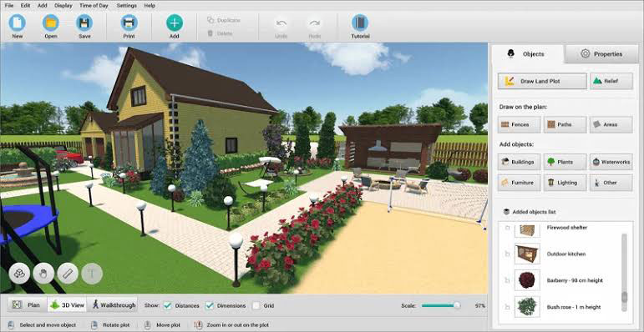Click the green Add plus icon
Screen dimensions: 644x332
[x=175, y=23]
